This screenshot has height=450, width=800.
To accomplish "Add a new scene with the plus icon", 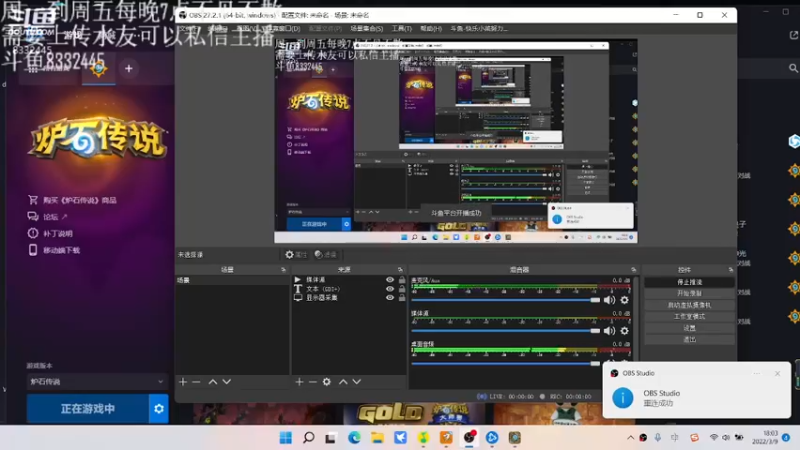I will click(183, 382).
